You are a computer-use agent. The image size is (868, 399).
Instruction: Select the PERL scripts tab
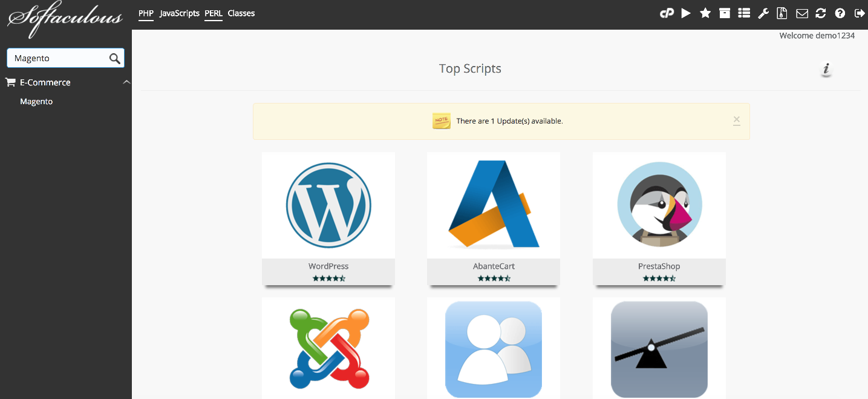(x=214, y=13)
